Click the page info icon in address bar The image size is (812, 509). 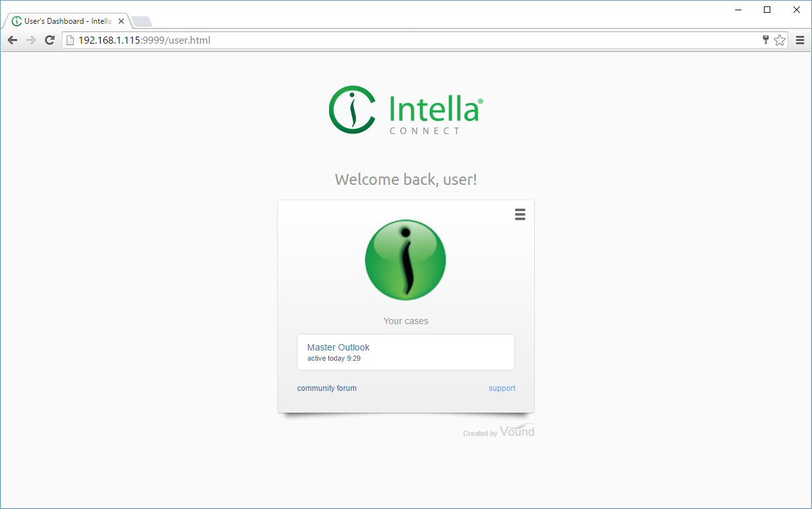[69, 40]
